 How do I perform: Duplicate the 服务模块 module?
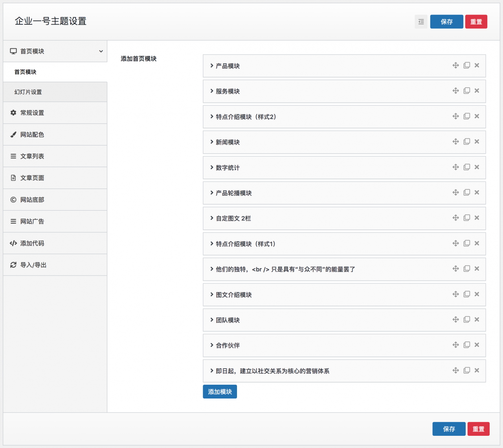466,91
